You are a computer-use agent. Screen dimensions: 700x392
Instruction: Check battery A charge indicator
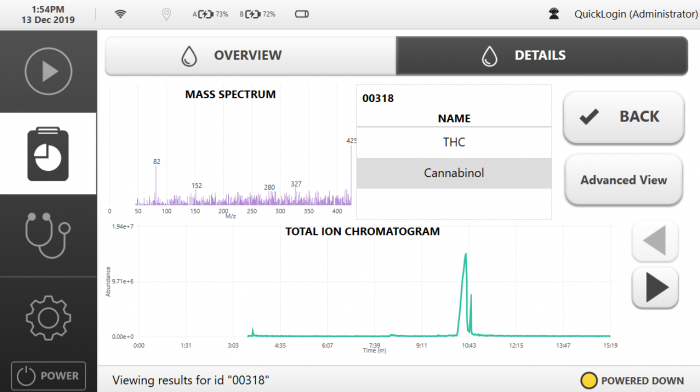(210, 14)
